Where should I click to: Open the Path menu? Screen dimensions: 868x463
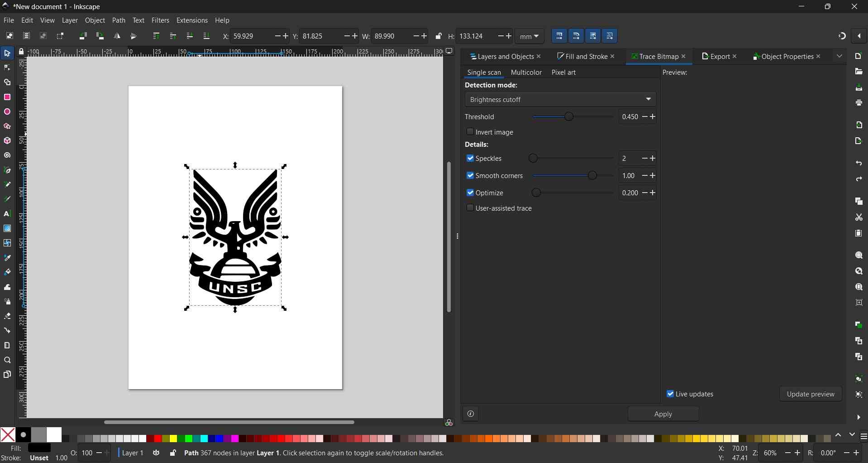(x=119, y=20)
